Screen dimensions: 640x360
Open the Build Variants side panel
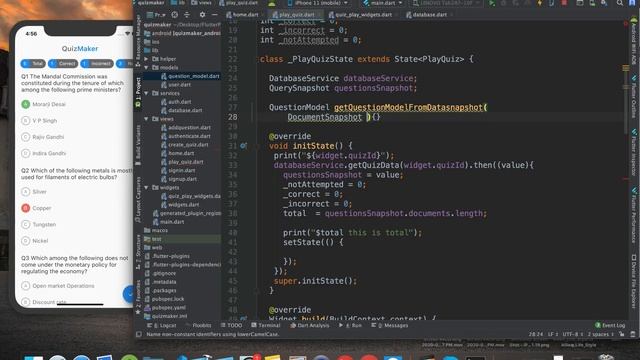click(x=138, y=145)
